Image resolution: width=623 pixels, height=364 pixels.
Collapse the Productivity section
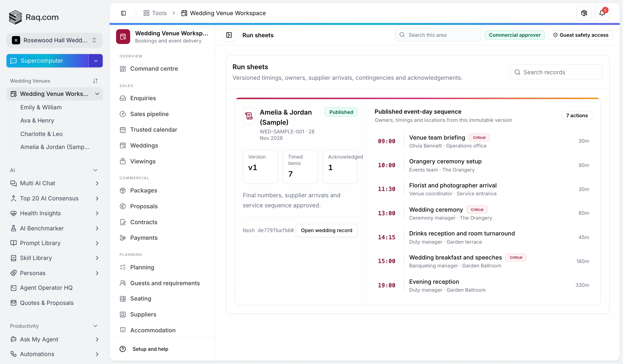click(x=95, y=326)
